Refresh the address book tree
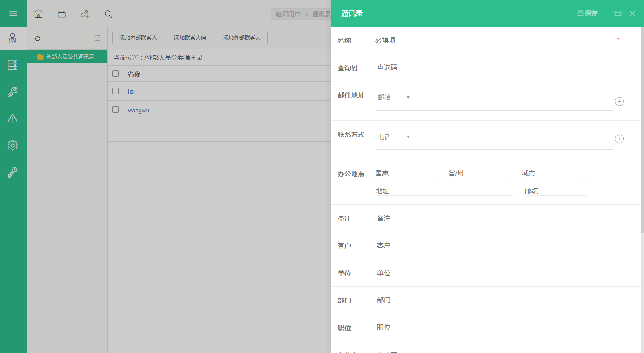644x353 pixels. click(38, 38)
